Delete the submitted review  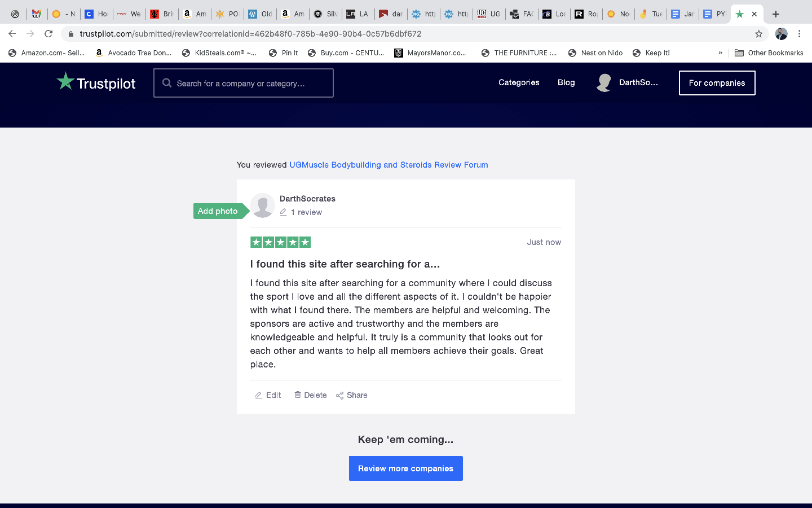pos(310,395)
